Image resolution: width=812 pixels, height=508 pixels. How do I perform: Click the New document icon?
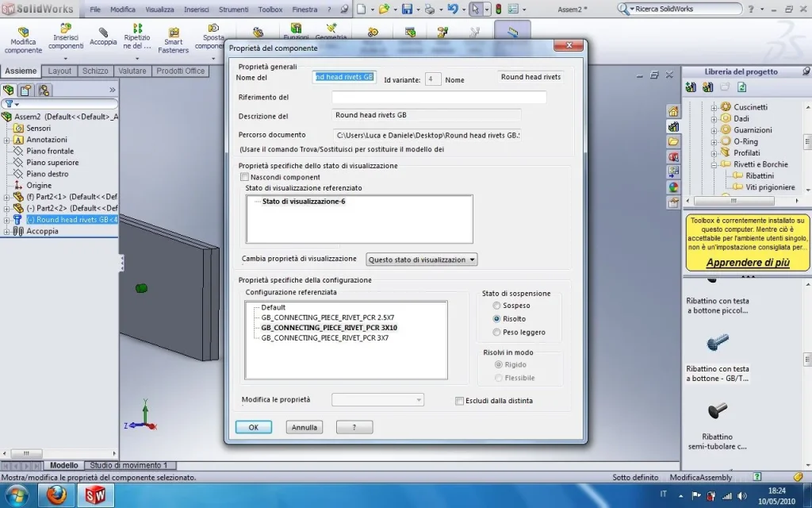pos(362,9)
